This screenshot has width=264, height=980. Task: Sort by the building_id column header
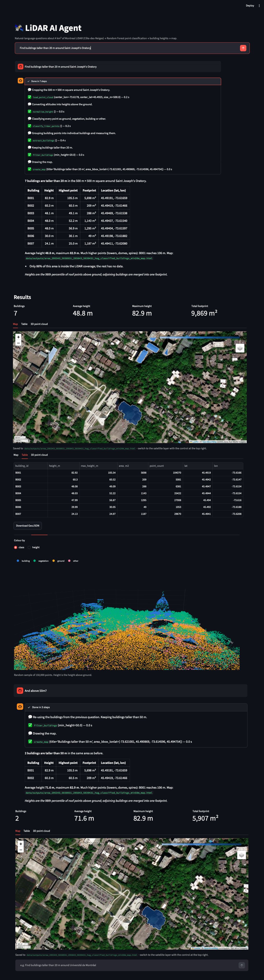[x=30, y=466]
